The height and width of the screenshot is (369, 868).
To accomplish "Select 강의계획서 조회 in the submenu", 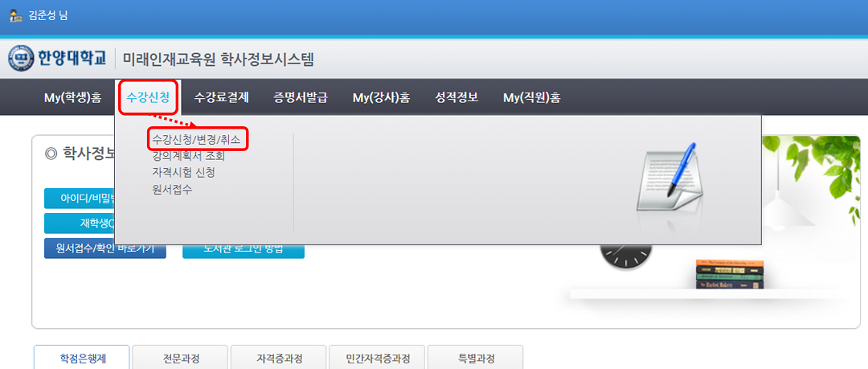I will pyautogui.click(x=188, y=156).
